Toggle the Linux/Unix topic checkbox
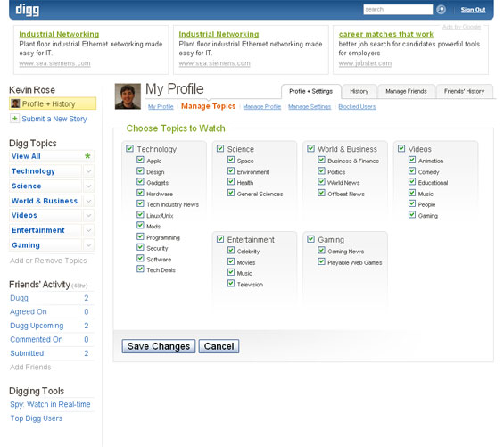The image size is (504, 447). tap(140, 214)
